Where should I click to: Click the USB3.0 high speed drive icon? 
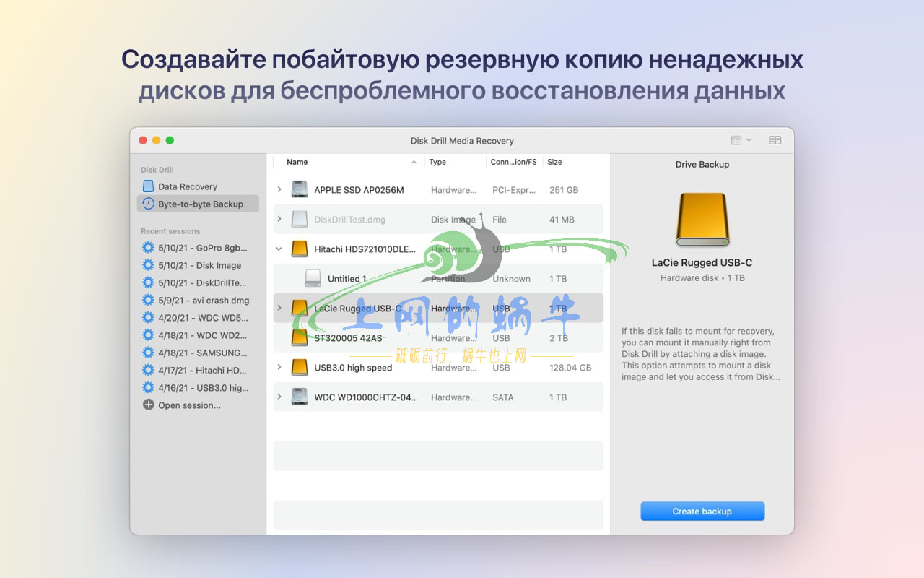(300, 368)
